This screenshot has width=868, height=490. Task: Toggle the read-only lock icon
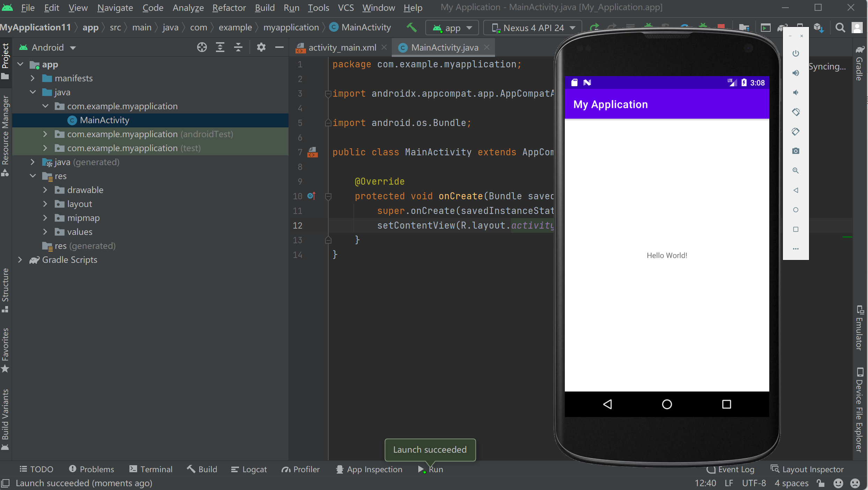pyautogui.click(x=821, y=483)
